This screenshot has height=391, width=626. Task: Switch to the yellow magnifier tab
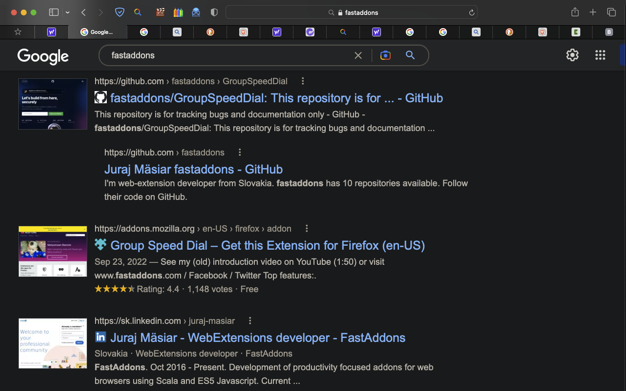pyautogui.click(x=343, y=32)
